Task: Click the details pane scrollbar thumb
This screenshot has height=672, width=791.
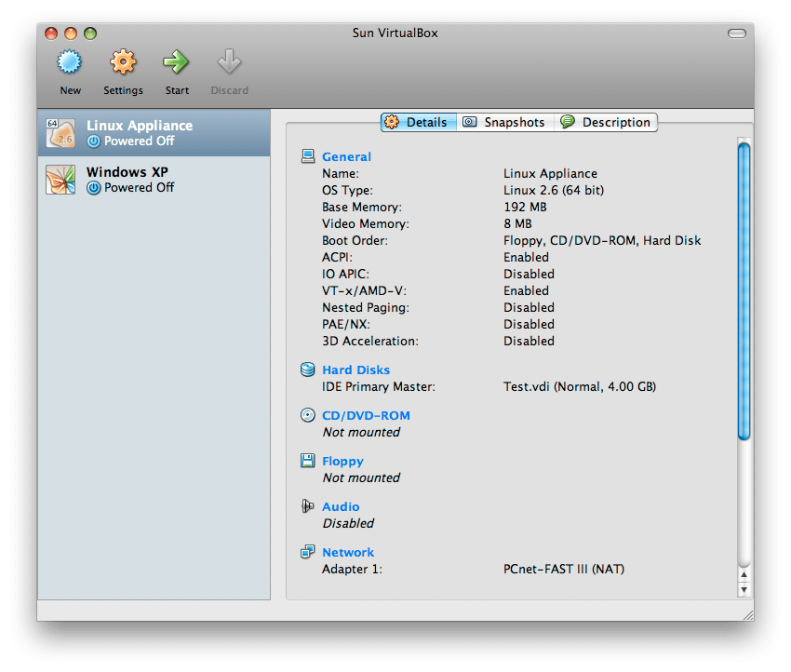Action: 744,291
